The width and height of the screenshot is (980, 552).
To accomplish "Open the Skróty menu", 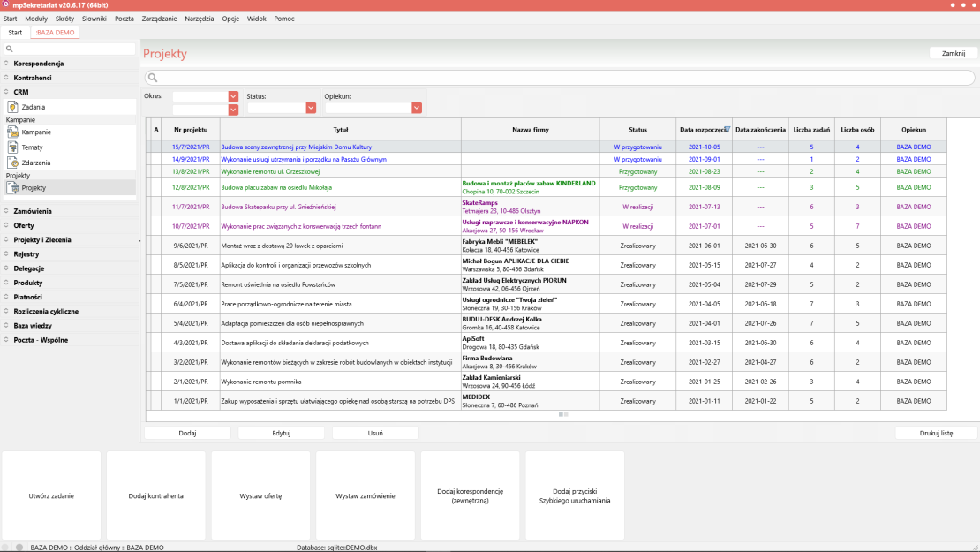I will (x=65, y=19).
